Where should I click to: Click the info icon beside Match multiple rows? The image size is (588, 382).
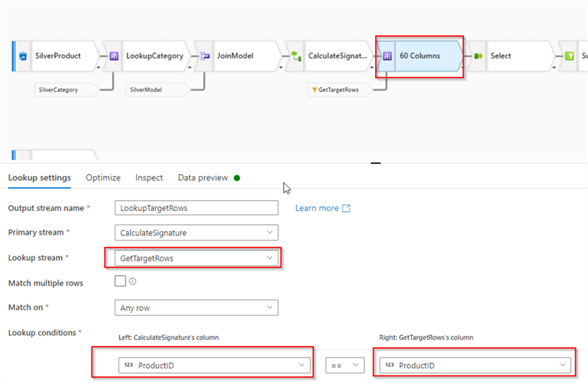(x=133, y=282)
